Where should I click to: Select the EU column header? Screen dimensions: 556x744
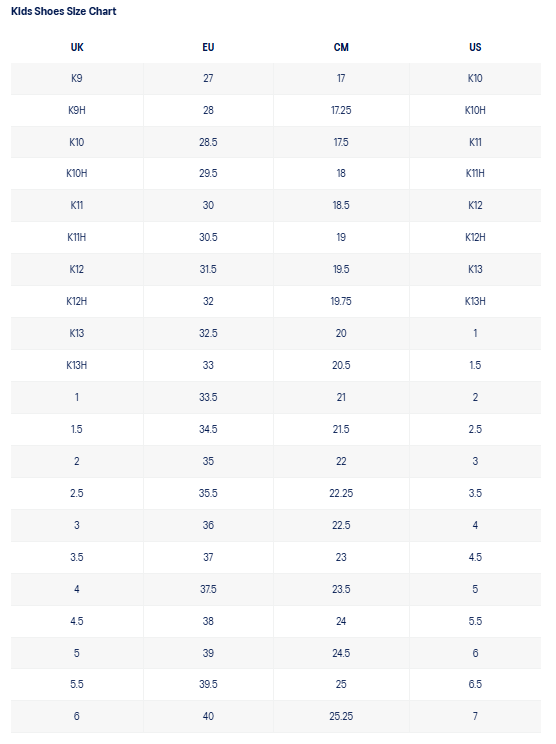click(x=208, y=47)
